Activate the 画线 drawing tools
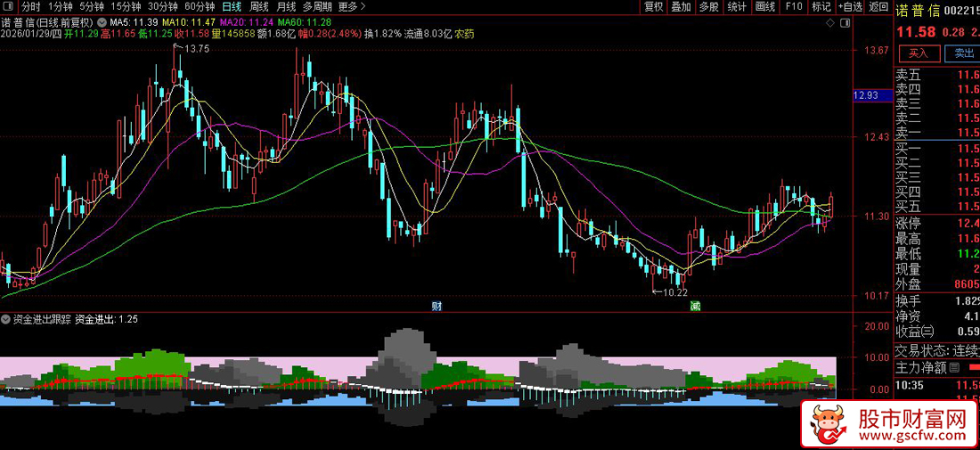The height and width of the screenshot is (450, 980). click(x=765, y=7)
